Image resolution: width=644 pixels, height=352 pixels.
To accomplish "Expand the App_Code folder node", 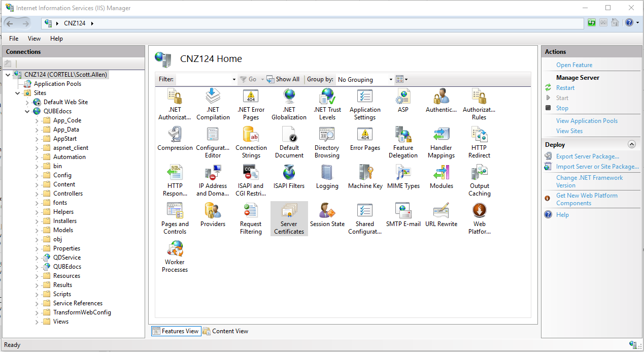I will (x=37, y=120).
